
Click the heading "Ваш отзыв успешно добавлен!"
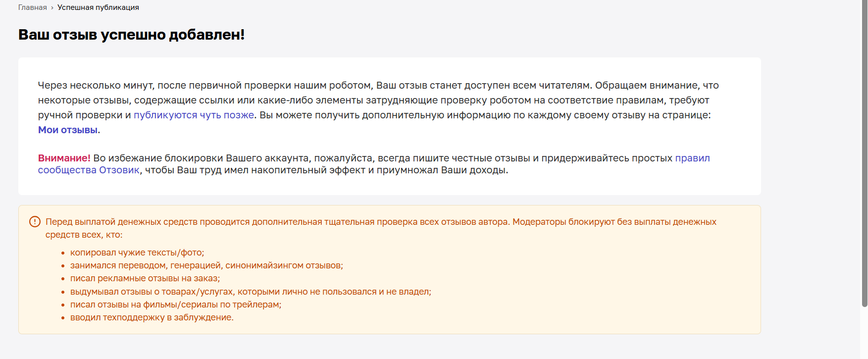pos(132,35)
